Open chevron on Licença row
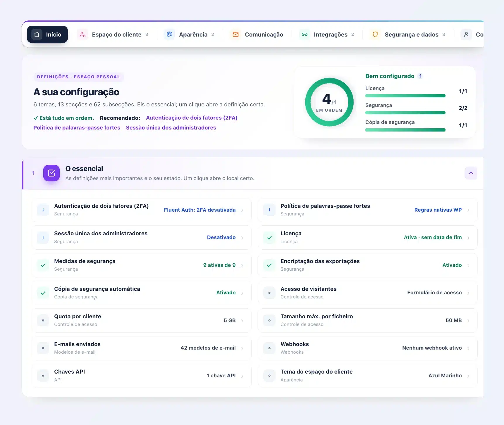Image resolution: width=504 pixels, height=425 pixels. pyautogui.click(x=469, y=238)
